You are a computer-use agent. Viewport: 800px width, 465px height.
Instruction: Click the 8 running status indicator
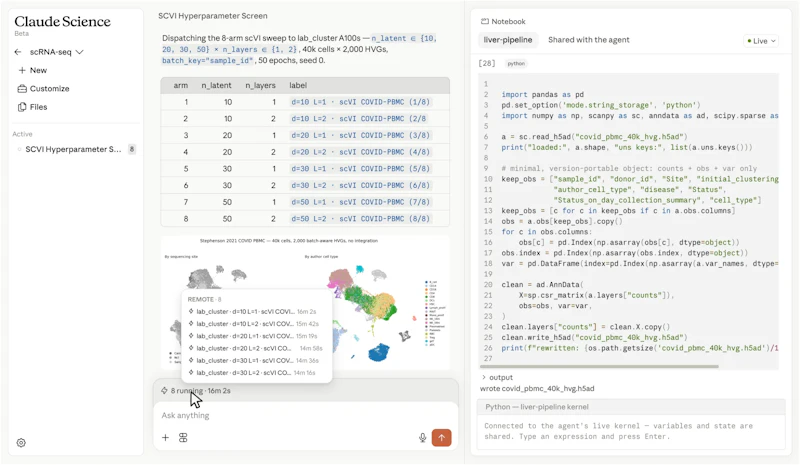(201, 391)
